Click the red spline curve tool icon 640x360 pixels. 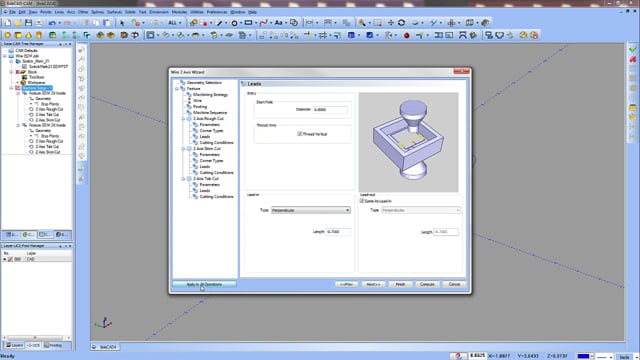(x=264, y=23)
